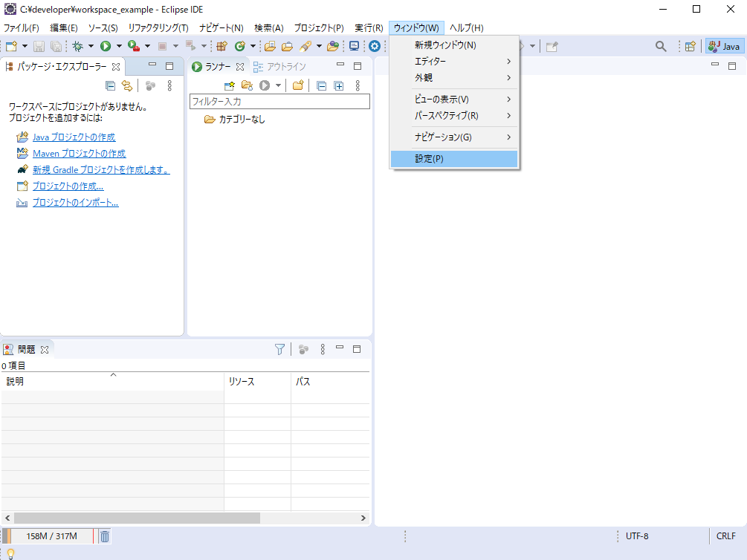Click the Save All toolbar icon
Viewport: 747px width, 560px height.
pos(56,46)
